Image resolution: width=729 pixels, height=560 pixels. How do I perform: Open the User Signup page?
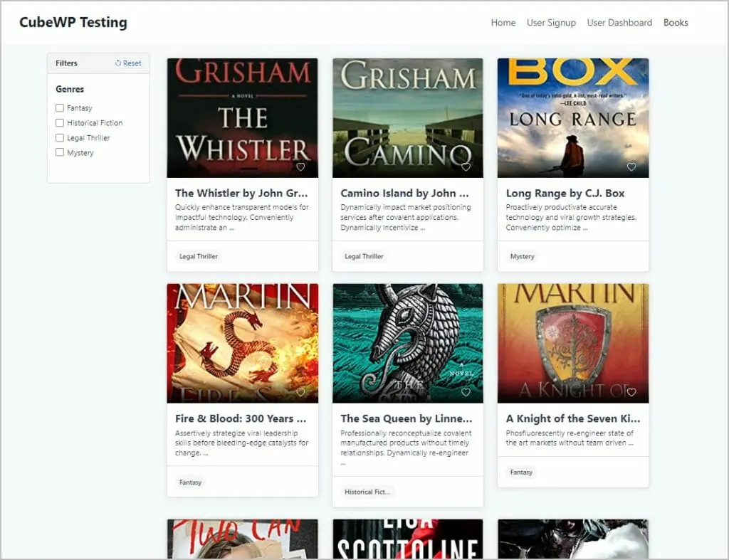point(552,22)
